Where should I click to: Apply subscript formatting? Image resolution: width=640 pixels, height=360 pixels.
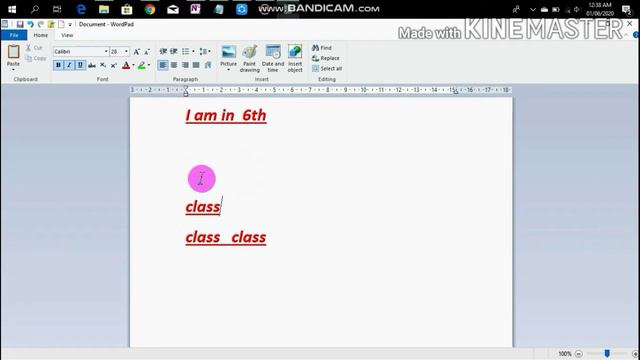tap(103, 65)
